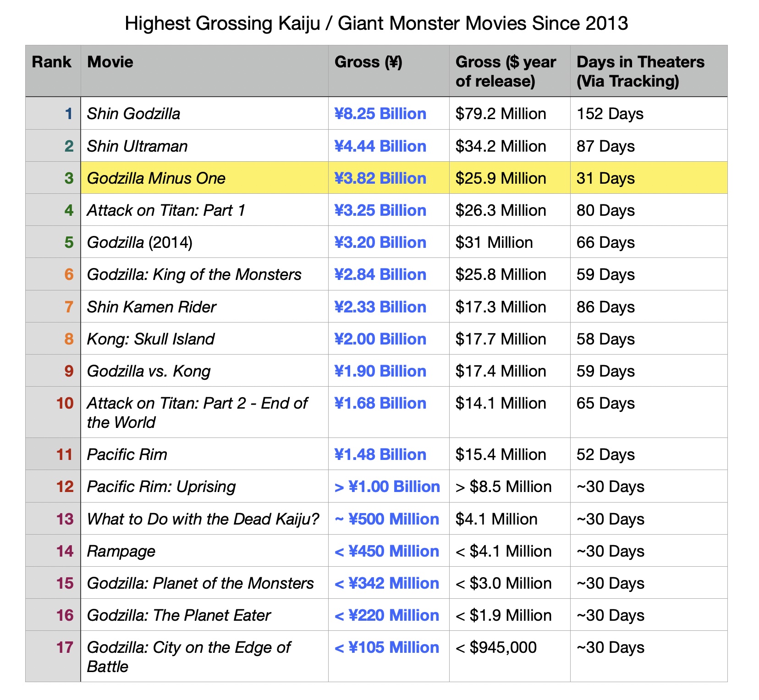Select the '87 Days' cell
Viewport: 759px width, 700px height.
point(649,146)
